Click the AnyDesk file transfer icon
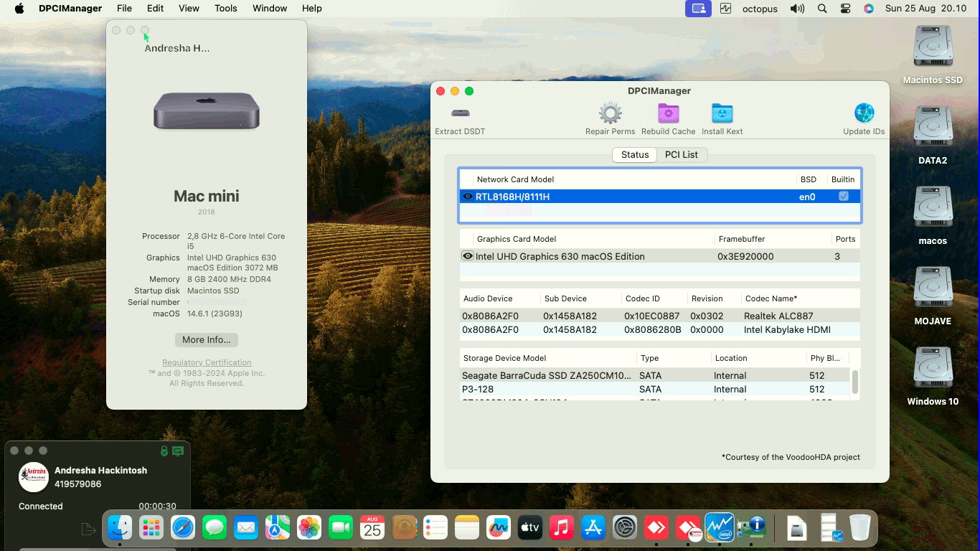 [88, 529]
